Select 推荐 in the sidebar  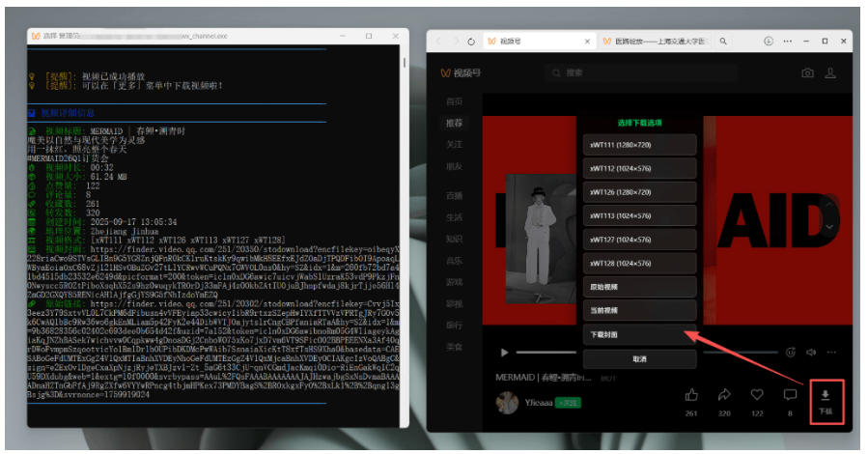(455, 123)
